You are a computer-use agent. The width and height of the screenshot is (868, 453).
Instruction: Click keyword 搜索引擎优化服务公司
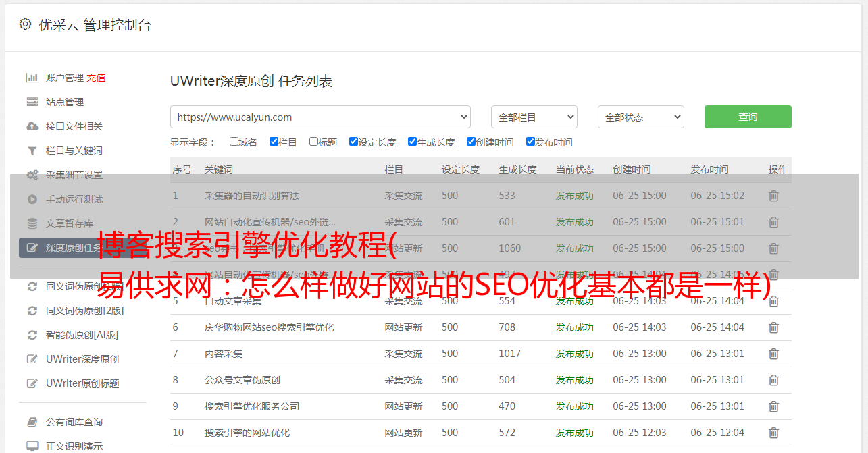(252, 406)
